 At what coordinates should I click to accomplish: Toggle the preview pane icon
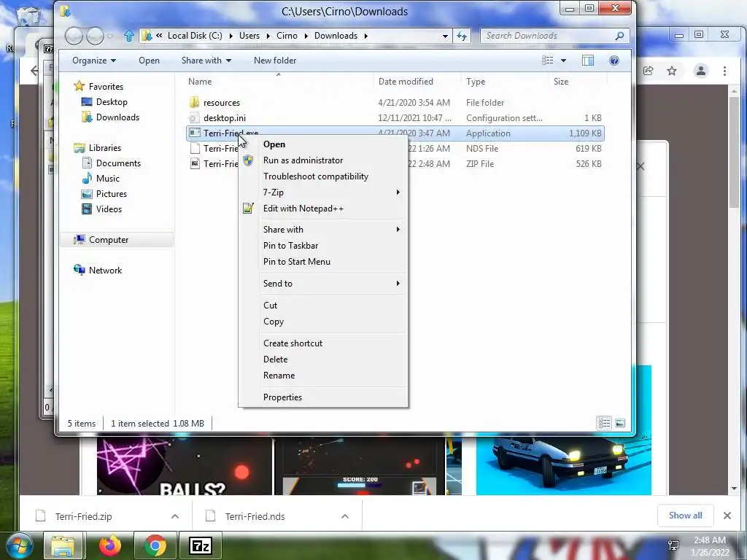(587, 61)
